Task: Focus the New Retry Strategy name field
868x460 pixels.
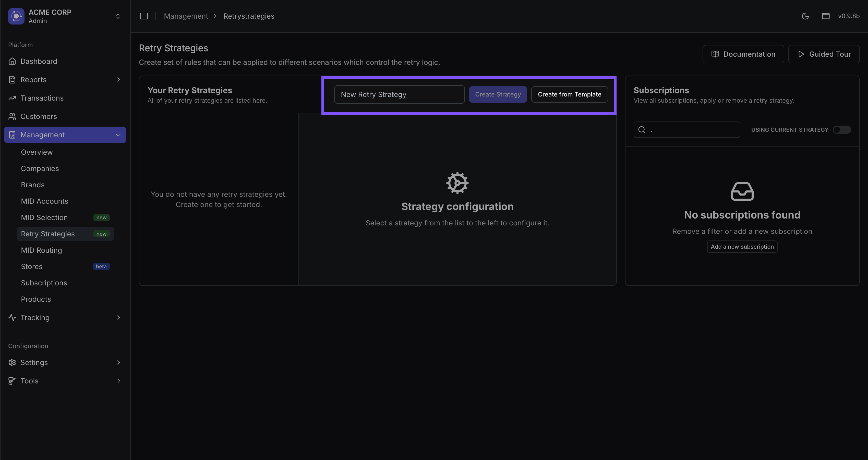Action: (399, 94)
